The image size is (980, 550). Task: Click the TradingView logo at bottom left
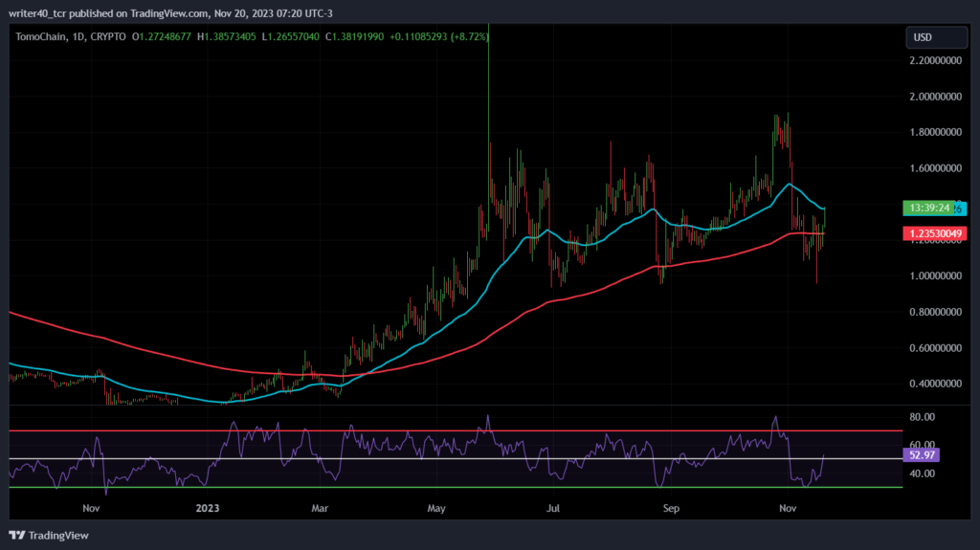tap(49, 536)
